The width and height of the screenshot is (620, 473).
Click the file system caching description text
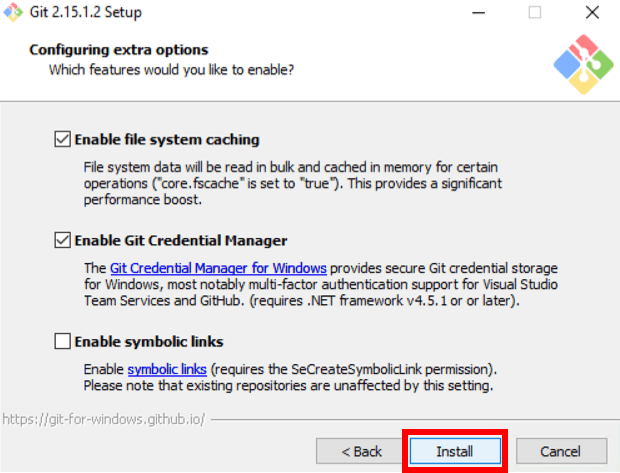tap(293, 184)
